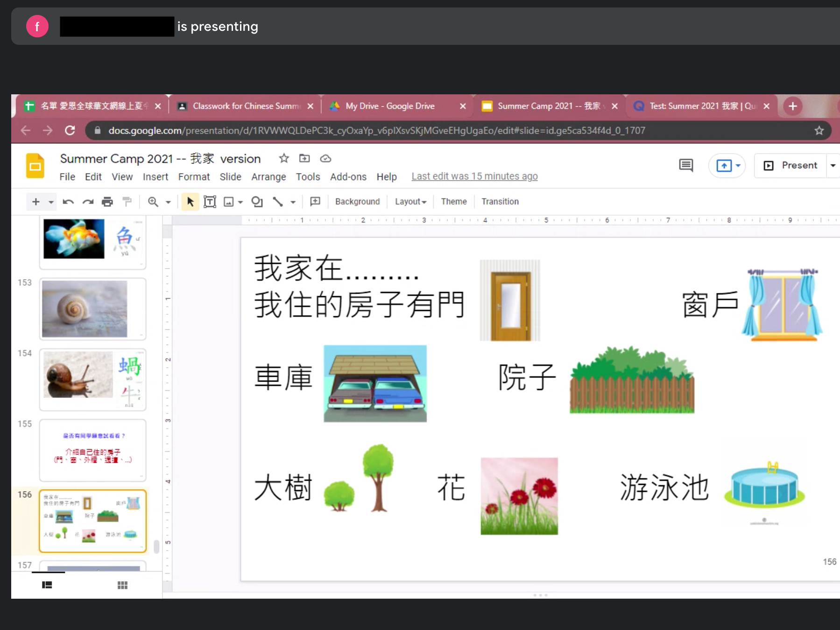Click the Paint format icon
Viewport: 840px width, 630px height.
(127, 202)
